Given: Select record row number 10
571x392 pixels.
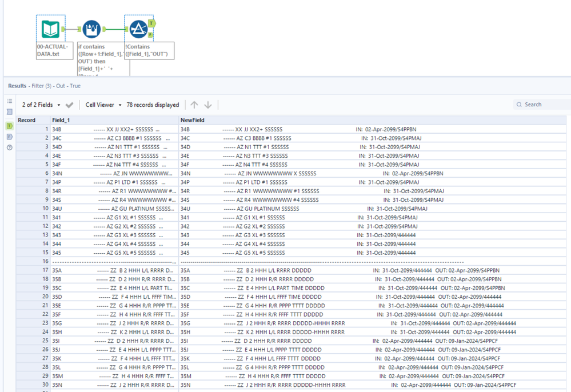Looking at the screenshot, I should 33,209.
